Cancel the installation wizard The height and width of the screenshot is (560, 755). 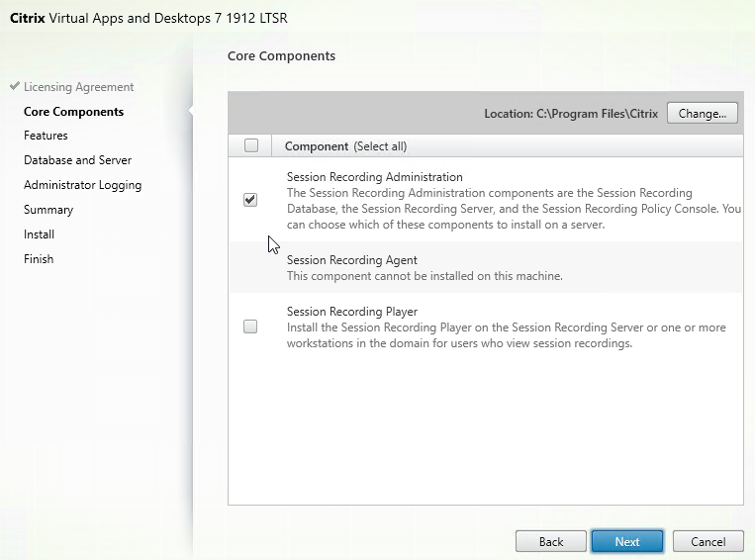pyautogui.click(x=708, y=541)
